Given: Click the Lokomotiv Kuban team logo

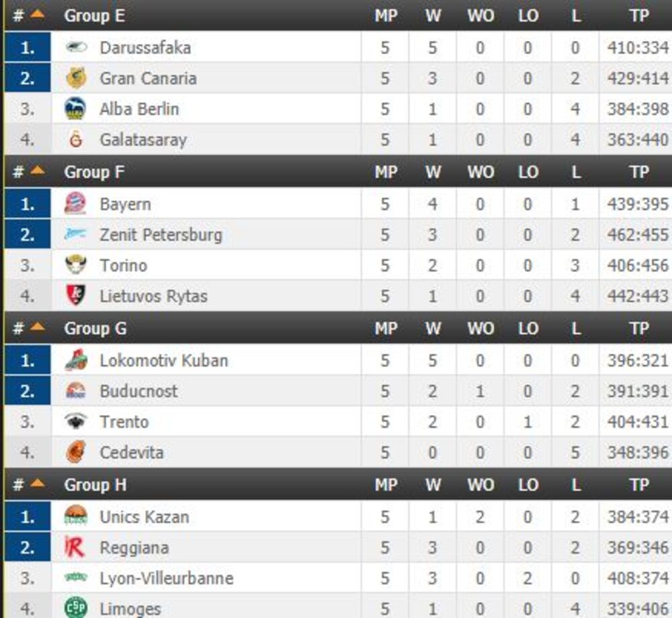Looking at the screenshot, I should coord(76,361).
